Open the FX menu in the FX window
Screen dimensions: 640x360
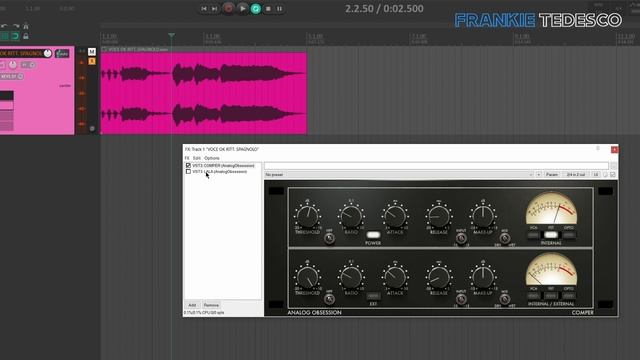coord(187,158)
